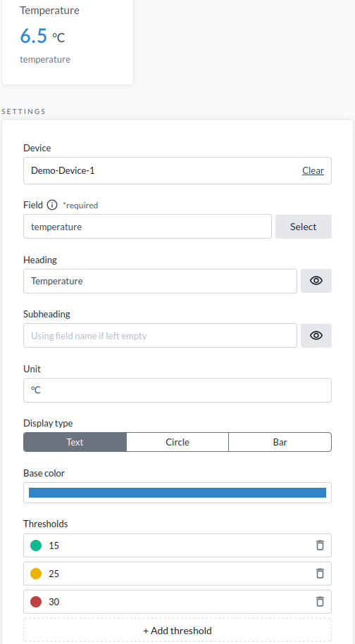Click the Field input with temperature

(x=147, y=227)
